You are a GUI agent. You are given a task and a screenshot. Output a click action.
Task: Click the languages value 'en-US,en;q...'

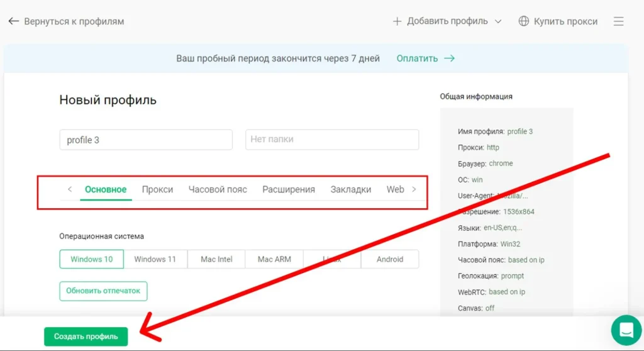[502, 228]
